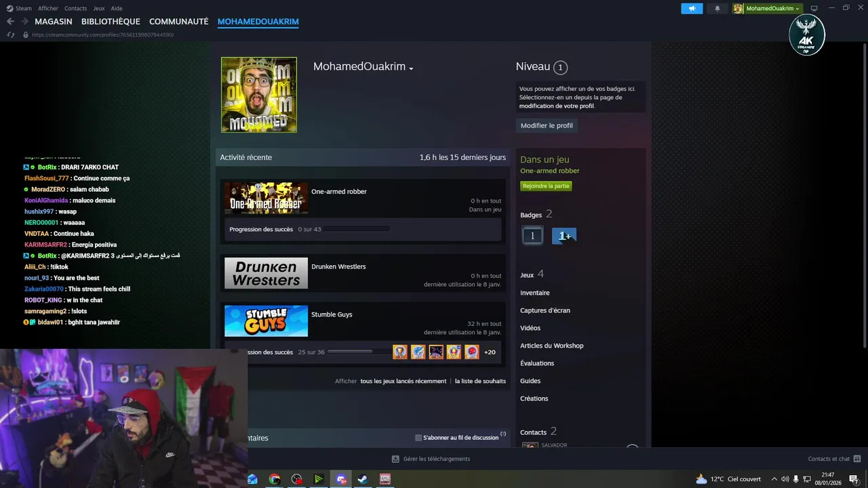Image resolution: width=868 pixels, height=488 pixels.
Task: Open the Créations link
Action: click(534, 399)
